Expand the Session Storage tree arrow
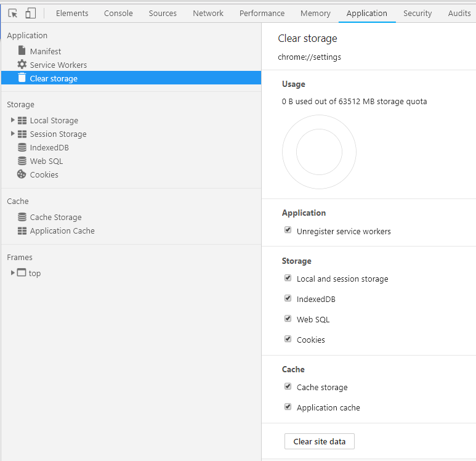This screenshot has width=476, height=461. tap(12, 133)
